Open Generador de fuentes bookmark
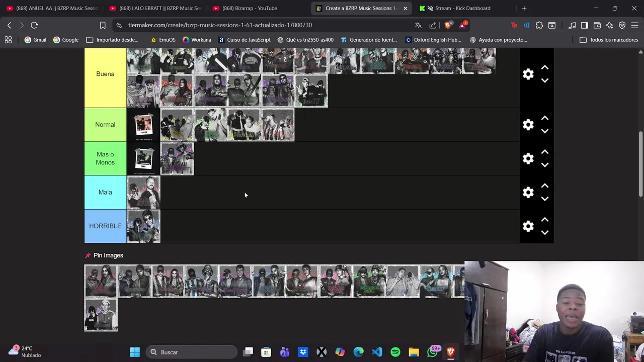This screenshot has width=644, height=362. point(369,40)
